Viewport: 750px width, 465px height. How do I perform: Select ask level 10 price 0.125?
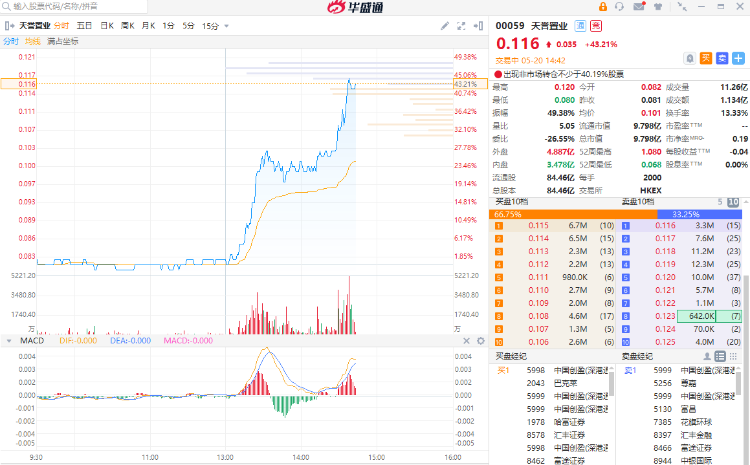(x=665, y=342)
